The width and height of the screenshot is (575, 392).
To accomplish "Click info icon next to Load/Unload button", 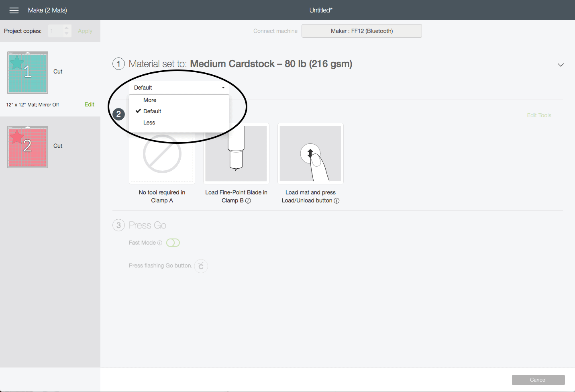I will coord(336,201).
